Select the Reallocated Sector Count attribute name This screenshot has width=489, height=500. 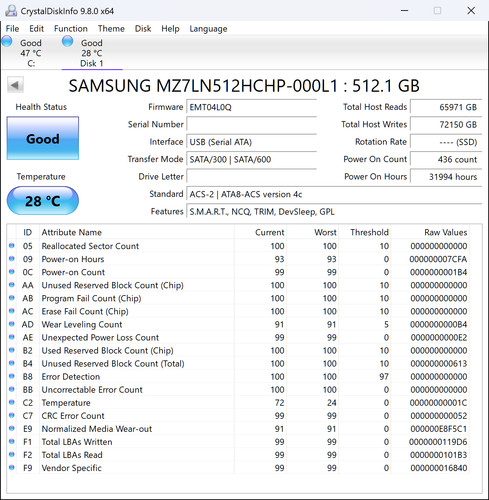pos(90,246)
